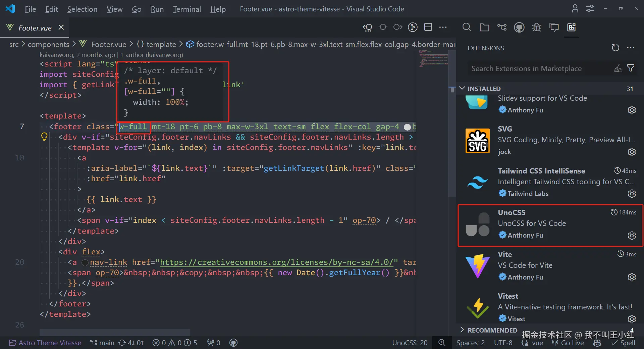Image resolution: width=644 pixels, height=349 pixels.
Task: Open editor More Actions ellipsis
Action: click(443, 27)
